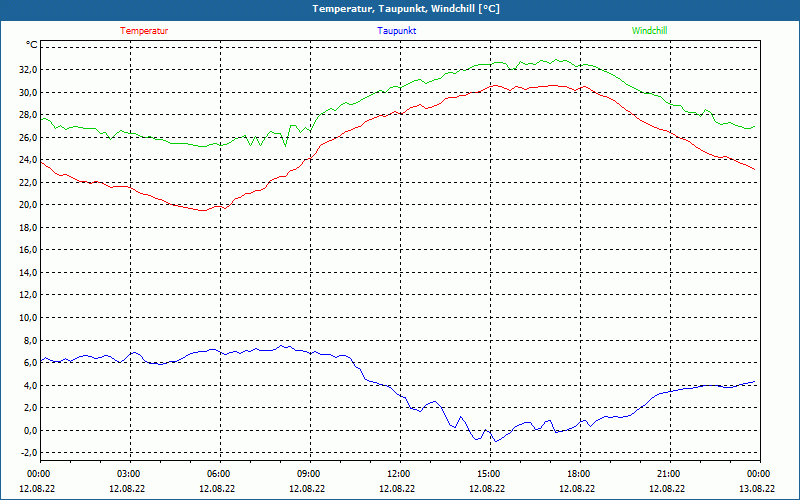Select the 16,0 y-axis value

click(29, 250)
